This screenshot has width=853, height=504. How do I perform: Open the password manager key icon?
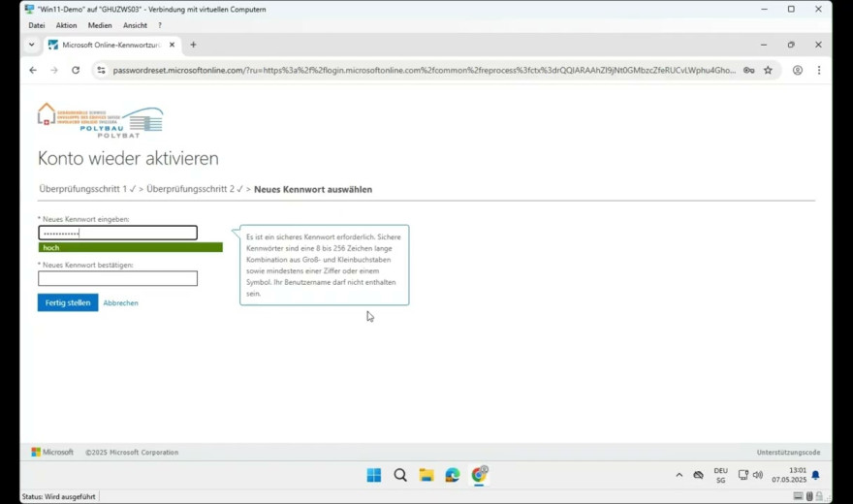coord(747,71)
